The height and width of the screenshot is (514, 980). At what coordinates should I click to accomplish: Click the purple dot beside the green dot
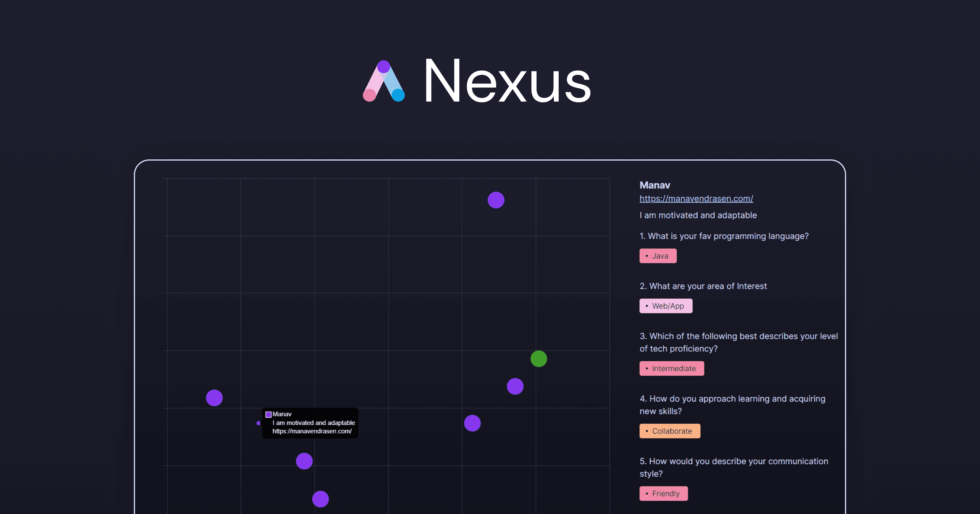point(515,386)
